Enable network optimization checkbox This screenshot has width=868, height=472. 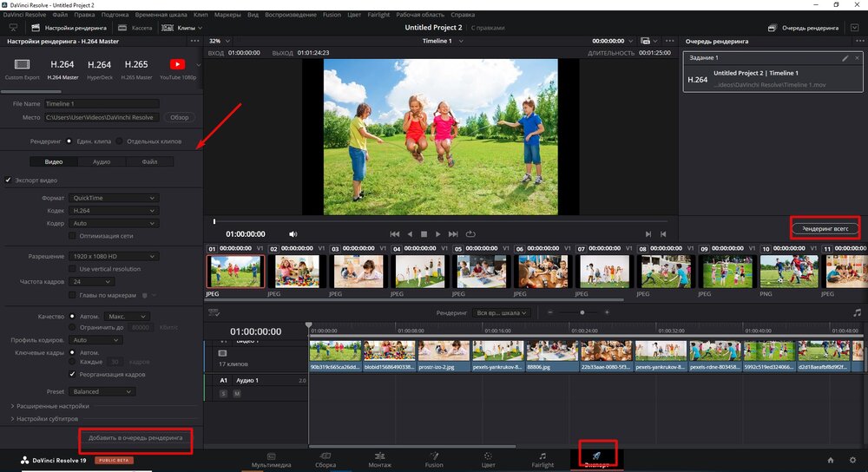pos(72,236)
